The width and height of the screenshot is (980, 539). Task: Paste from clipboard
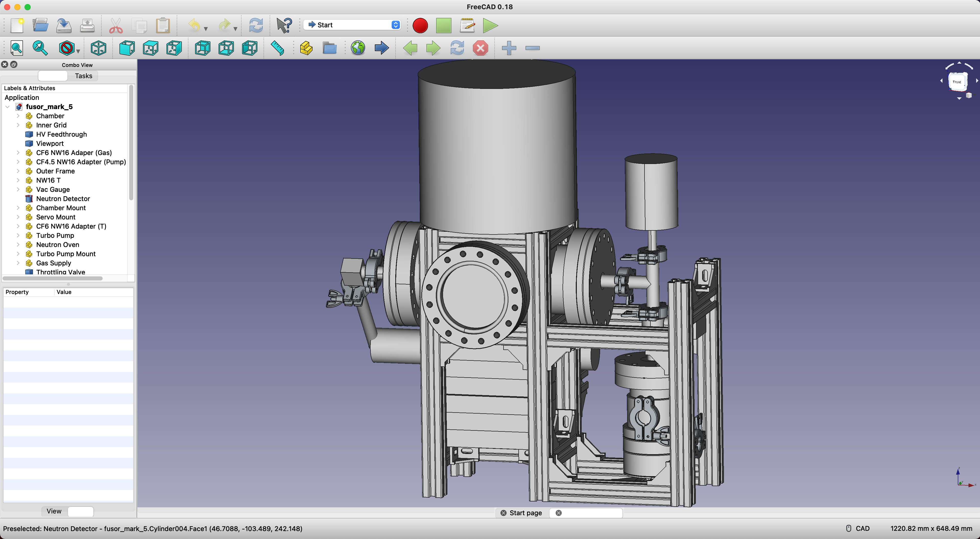pos(163,26)
